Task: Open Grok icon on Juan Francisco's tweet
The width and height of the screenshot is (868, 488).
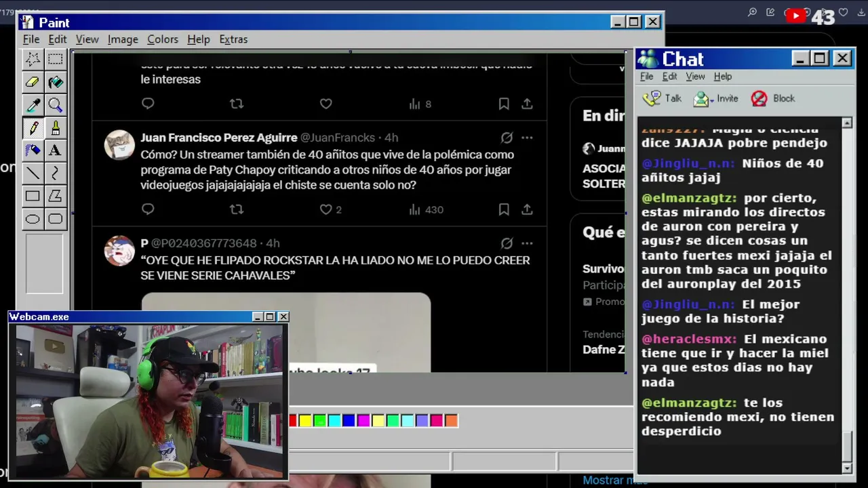Action: point(507,138)
